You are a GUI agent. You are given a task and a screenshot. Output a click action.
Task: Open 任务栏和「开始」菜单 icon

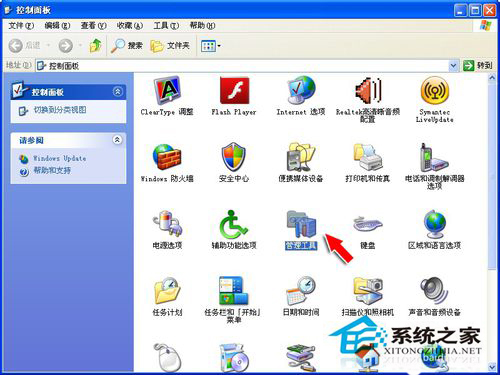(x=234, y=290)
